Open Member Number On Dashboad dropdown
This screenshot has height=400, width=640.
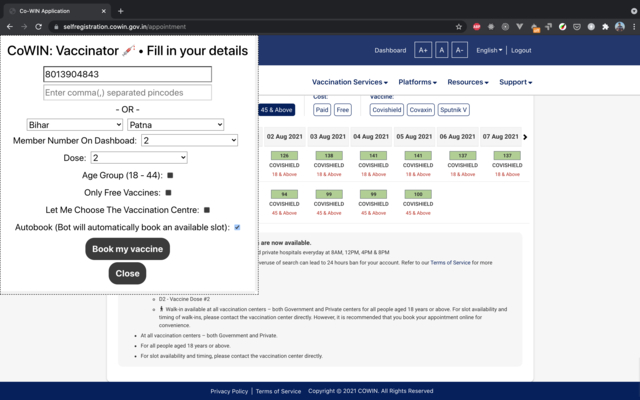click(x=189, y=140)
